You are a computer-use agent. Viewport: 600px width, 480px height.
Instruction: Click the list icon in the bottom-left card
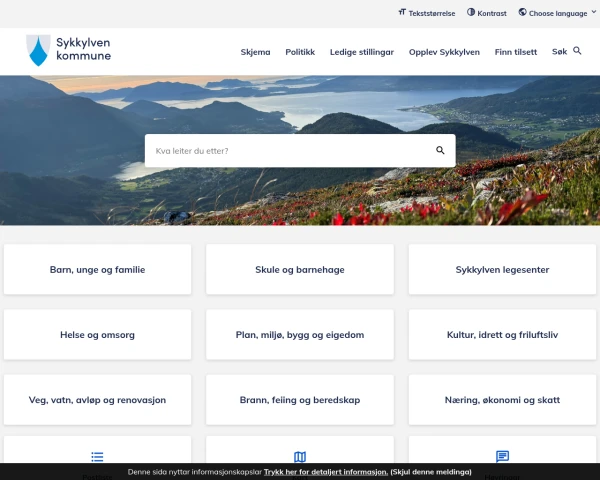(97, 456)
